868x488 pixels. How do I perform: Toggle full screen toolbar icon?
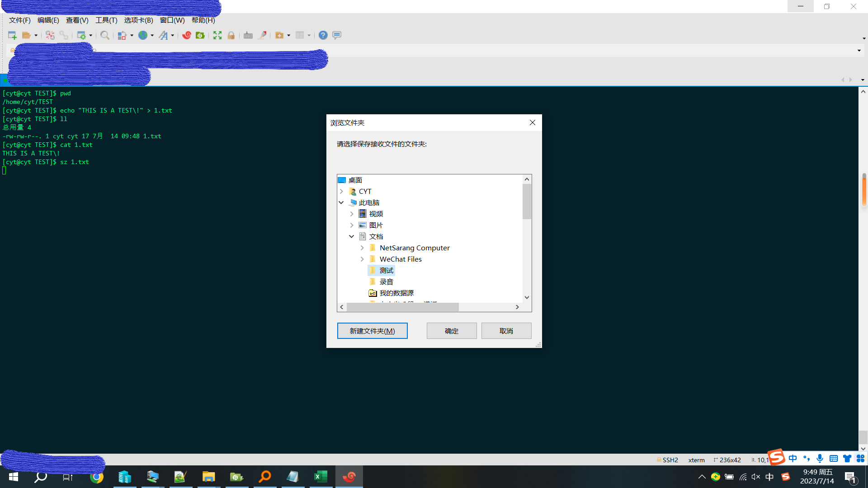(217, 35)
